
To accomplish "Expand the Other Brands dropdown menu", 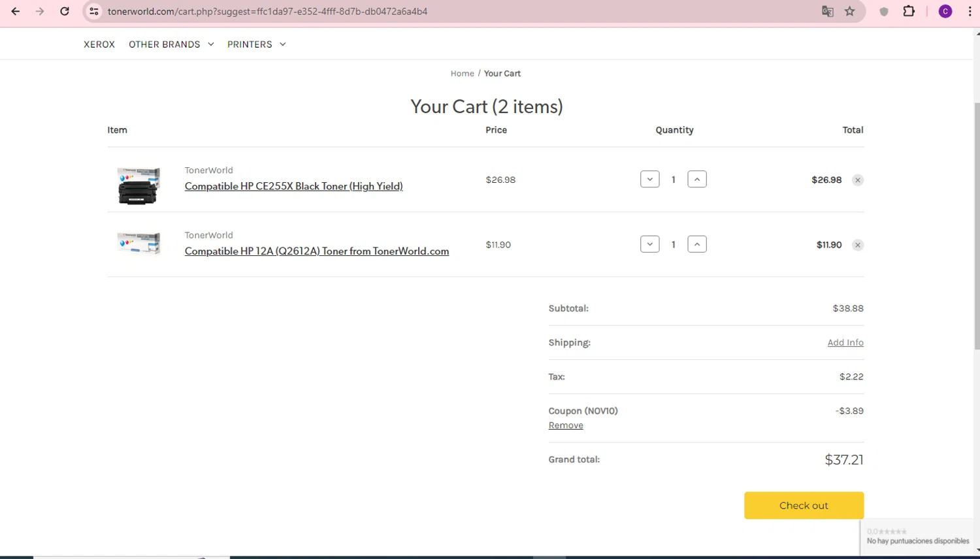I will 171,44.
